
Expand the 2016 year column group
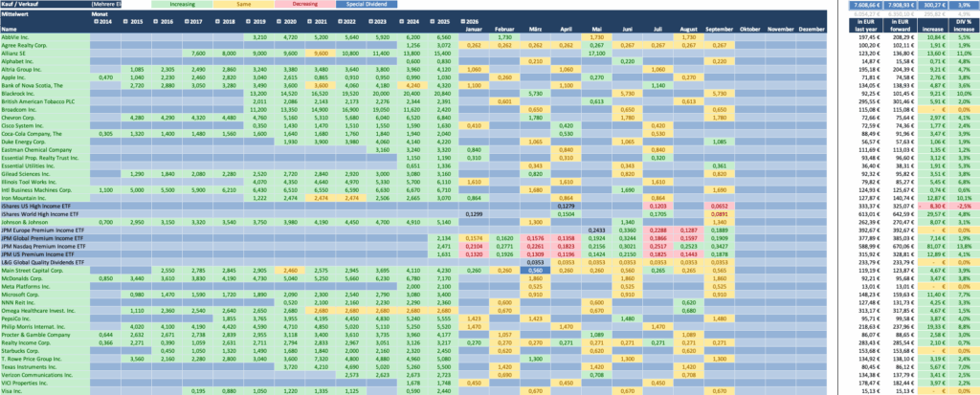pos(157,21)
